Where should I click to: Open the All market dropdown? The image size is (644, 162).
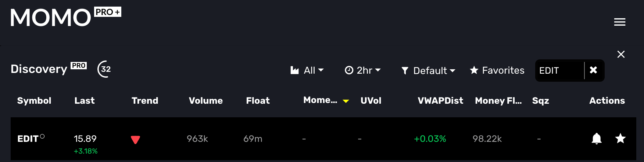(x=307, y=70)
